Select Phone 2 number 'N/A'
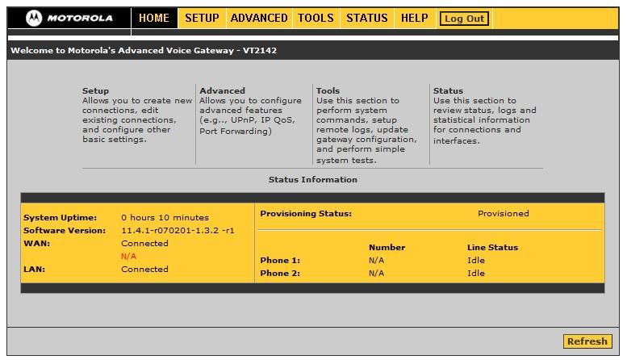This screenshot has width=627, height=364. 377,273
